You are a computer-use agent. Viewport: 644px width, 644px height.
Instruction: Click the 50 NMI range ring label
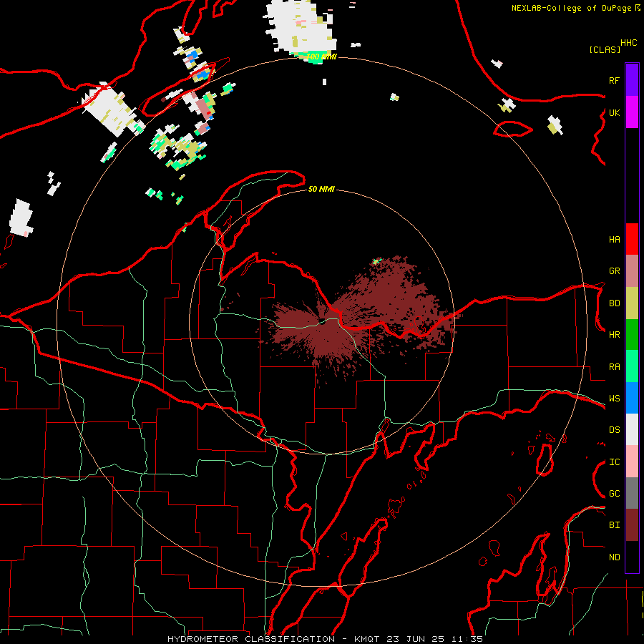(321, 189)
